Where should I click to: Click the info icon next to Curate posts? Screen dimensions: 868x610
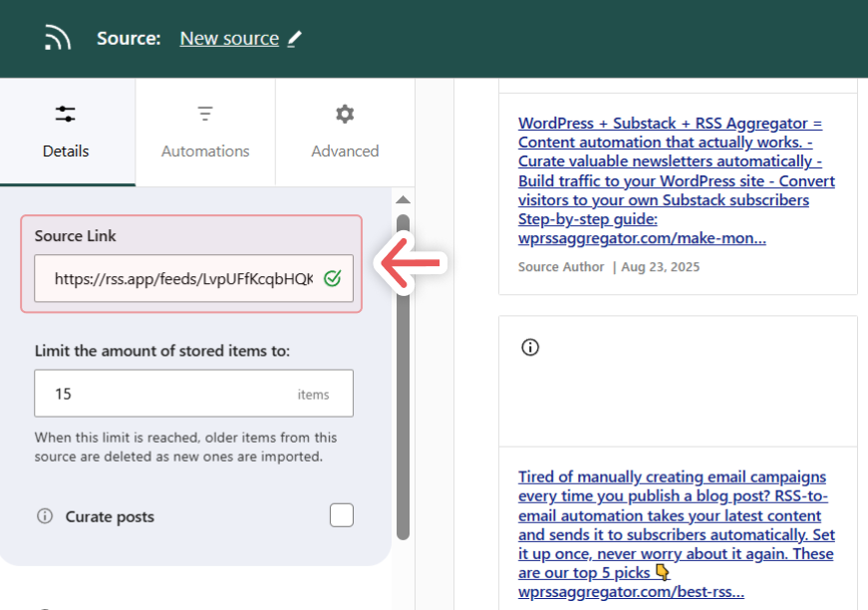(x=45, y=516)
